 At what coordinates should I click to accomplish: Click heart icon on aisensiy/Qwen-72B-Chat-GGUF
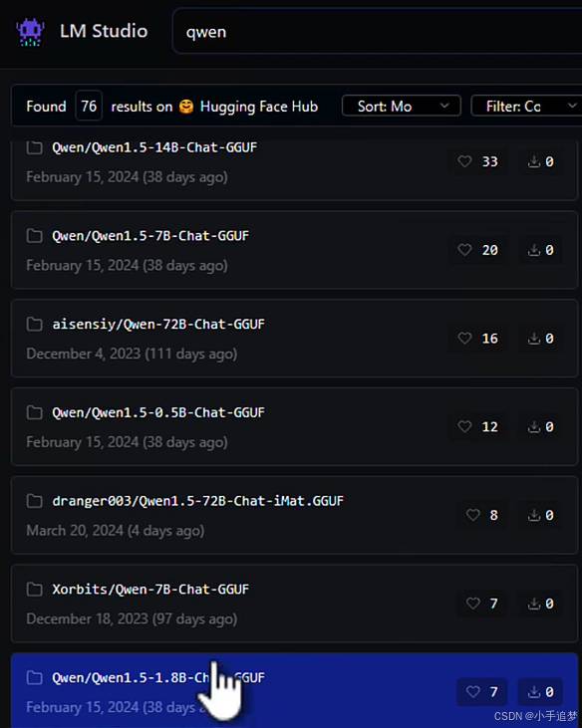(x=464, y=338)
